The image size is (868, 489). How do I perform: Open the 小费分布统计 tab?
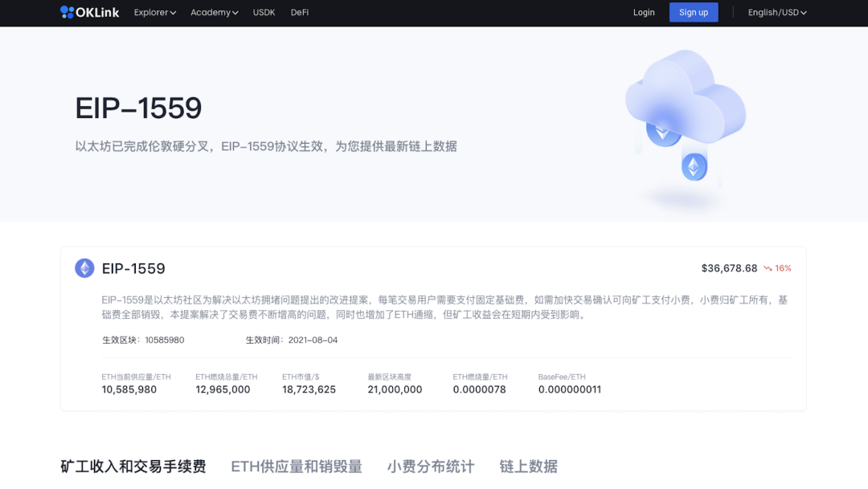431,467
